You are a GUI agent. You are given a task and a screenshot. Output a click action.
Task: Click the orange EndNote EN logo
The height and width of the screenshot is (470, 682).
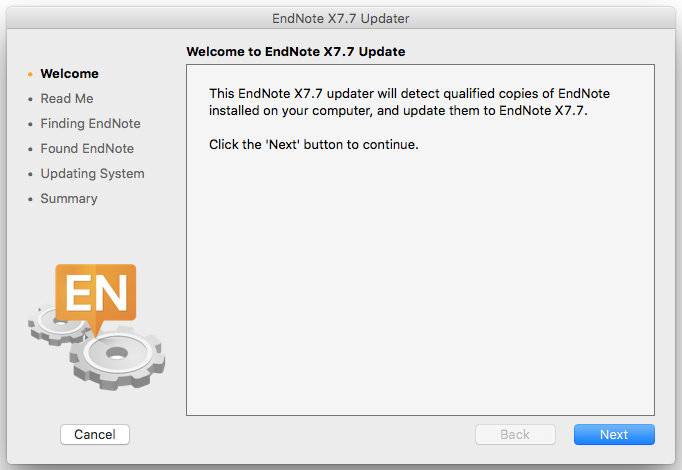click(x=95, y=293)
